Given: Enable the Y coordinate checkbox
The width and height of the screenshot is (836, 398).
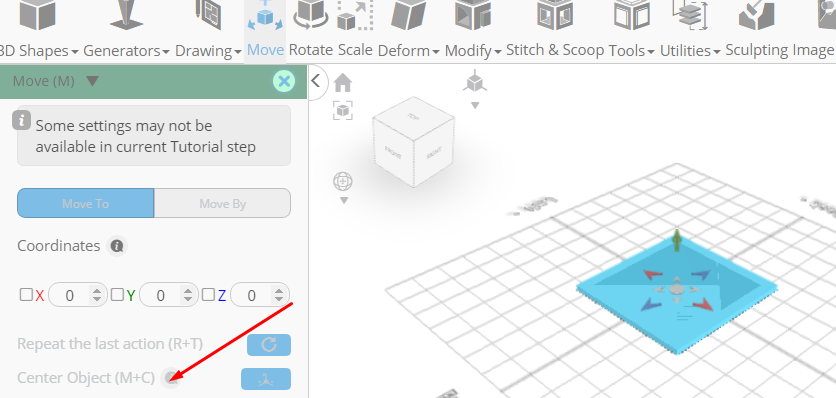Looking at the screenshot, I should click(117, 294).
